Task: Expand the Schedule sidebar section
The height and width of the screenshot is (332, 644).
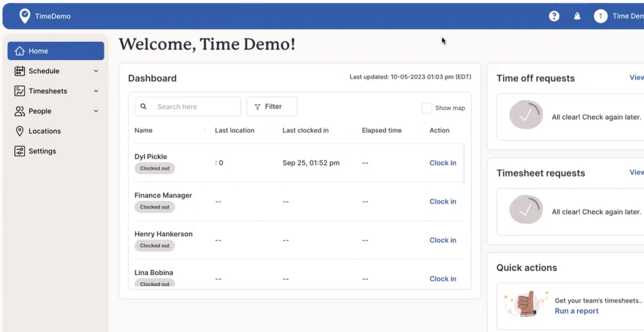Action: 96,71
